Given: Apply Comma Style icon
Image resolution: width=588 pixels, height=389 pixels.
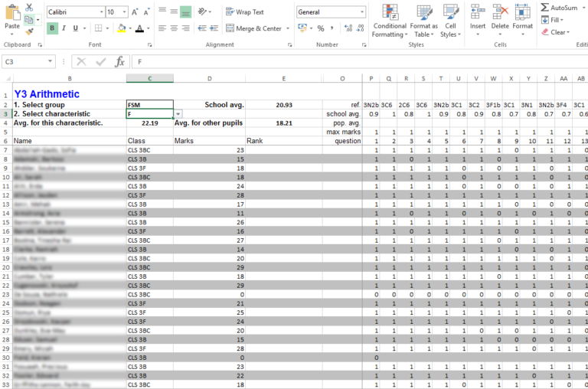Looking at the screenshot, I should point(332,28).
